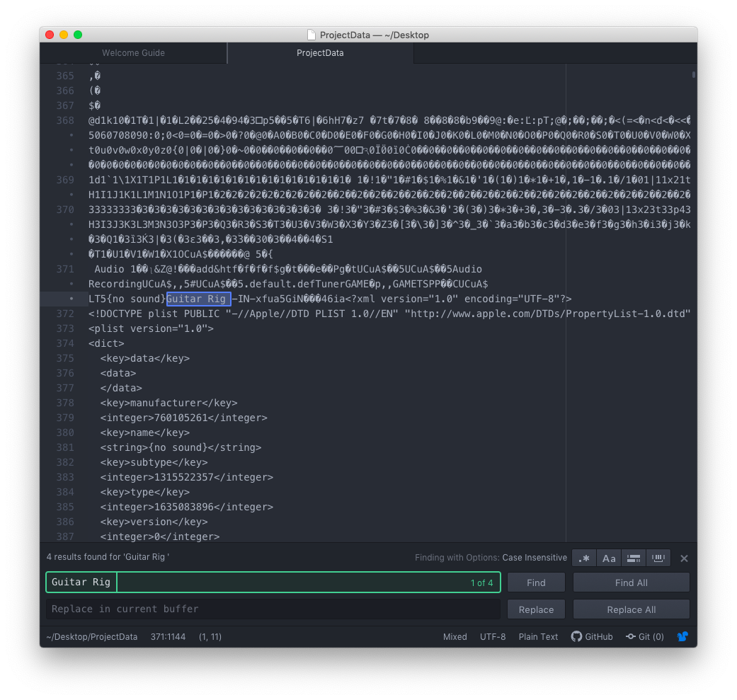Viewport: 737px width, 700px height.
Task: Click the '<key>name</key>' line
Action: [x=144, y=432]
